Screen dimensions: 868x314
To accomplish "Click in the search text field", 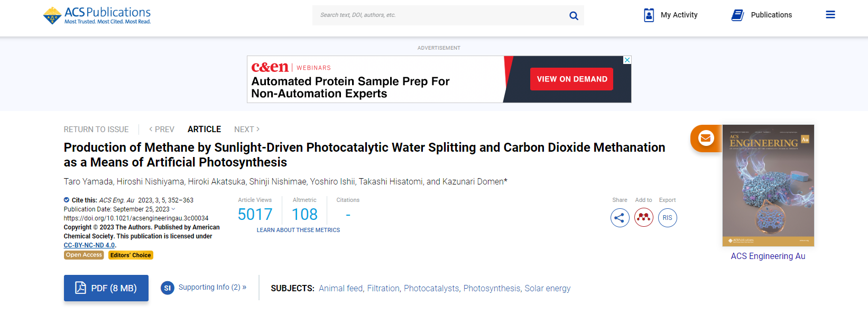I will pyautogui.click(x=439, y=15).
